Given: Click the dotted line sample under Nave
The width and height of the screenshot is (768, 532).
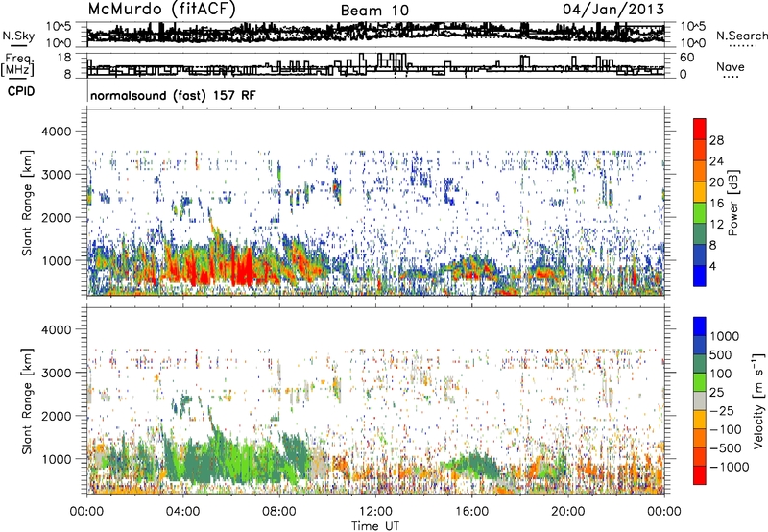Looking at the screenshot, I should (x=731, y=77).
